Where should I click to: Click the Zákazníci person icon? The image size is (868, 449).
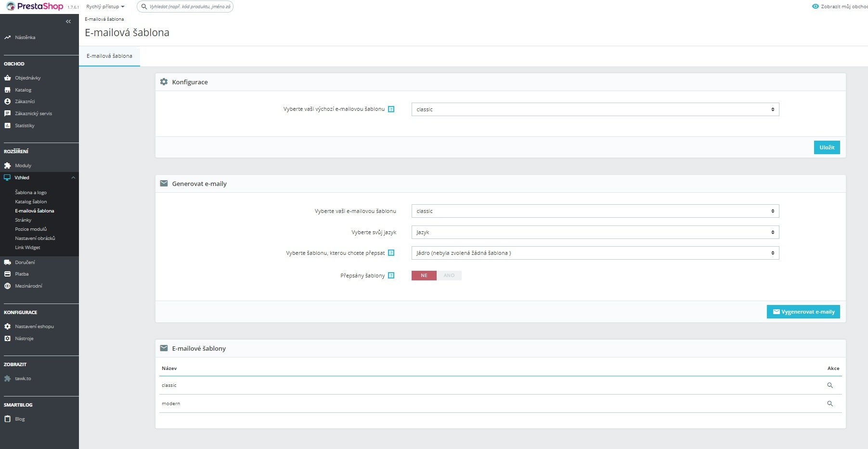click(x=7, y=101)
